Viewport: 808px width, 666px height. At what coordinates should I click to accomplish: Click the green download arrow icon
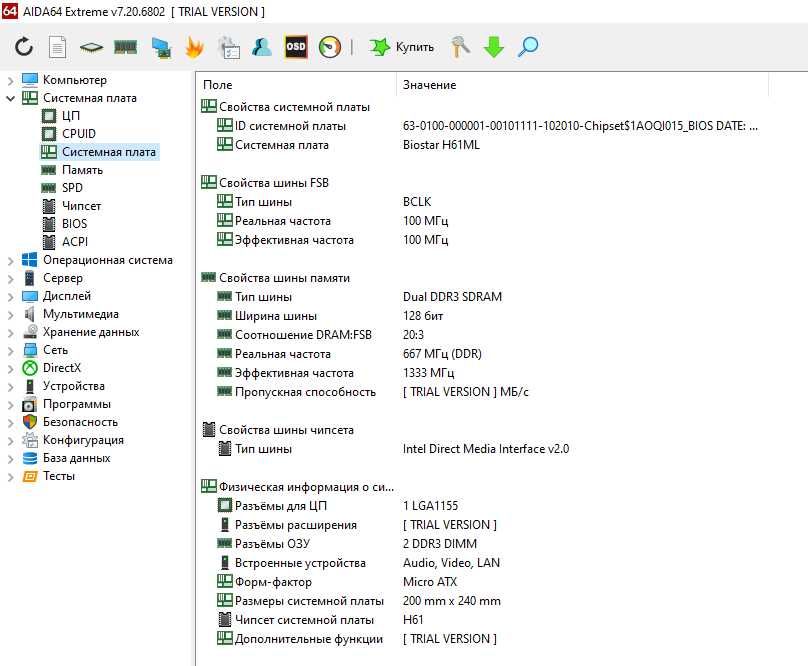click(x=494, y=47)
